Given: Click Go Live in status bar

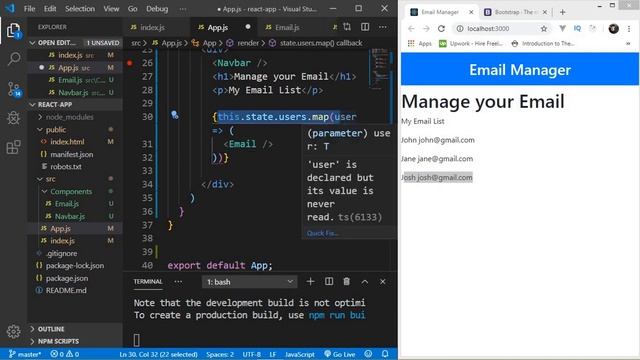Looking at the screenshot, I should 340,354.
